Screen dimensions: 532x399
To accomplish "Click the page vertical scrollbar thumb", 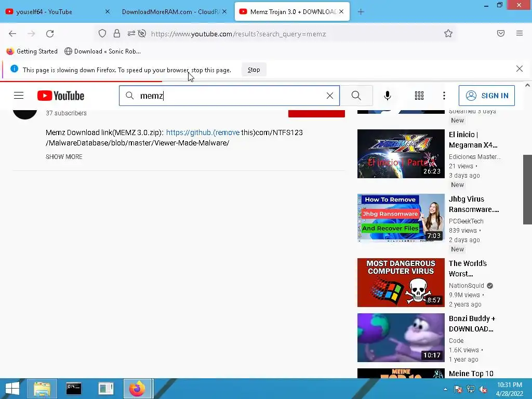I will (x=527, y=189).
